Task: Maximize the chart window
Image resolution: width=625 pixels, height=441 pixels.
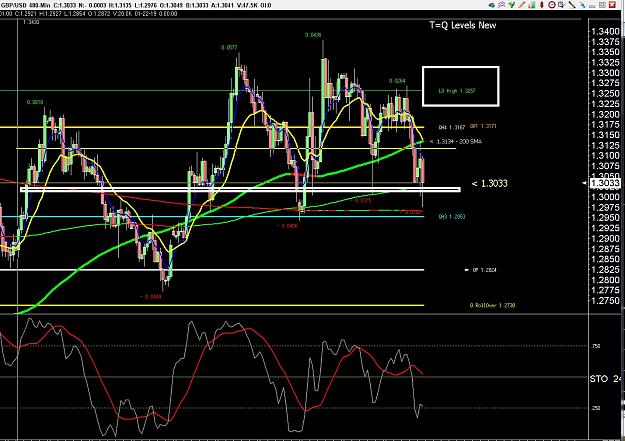Action: 602,5
